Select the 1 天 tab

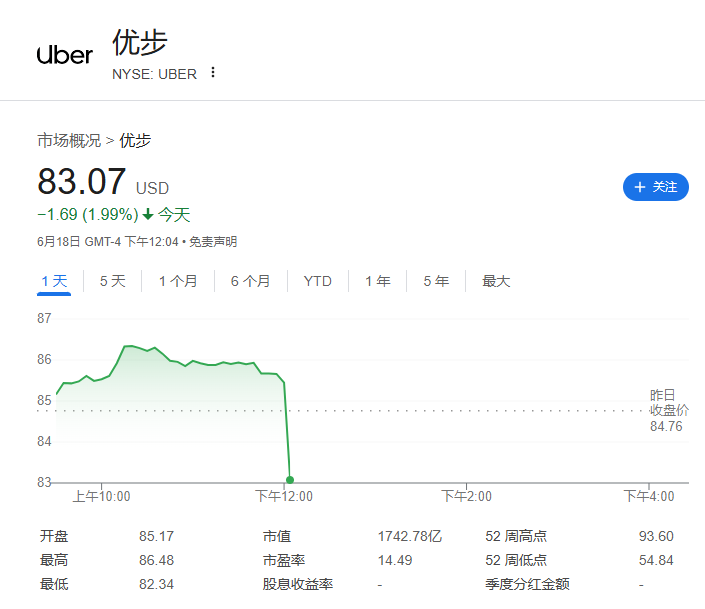(54, 282)
